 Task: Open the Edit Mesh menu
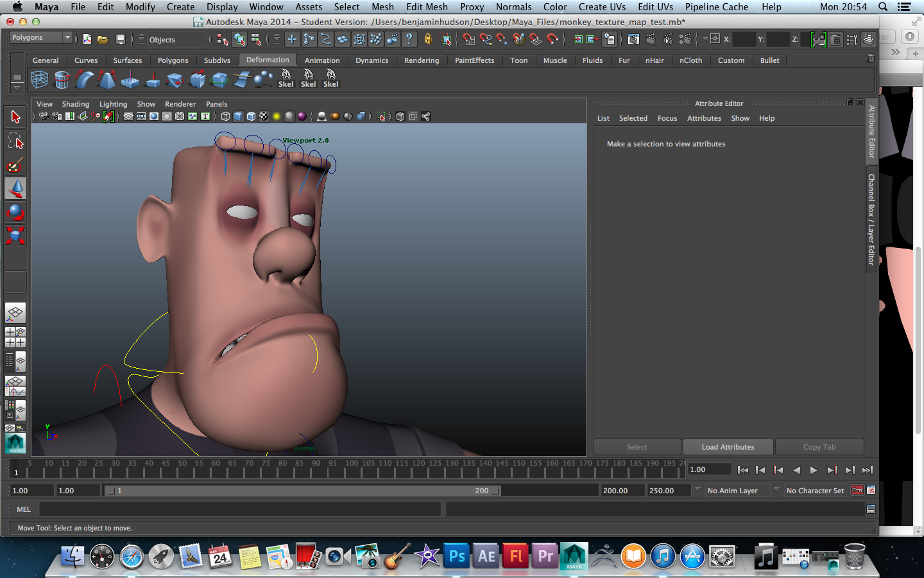(427, 7)
